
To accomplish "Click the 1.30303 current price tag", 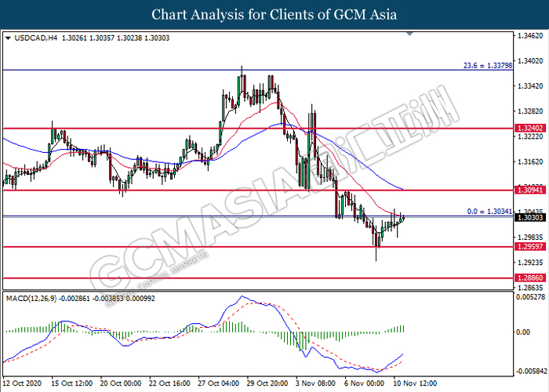I will [x=528, y=217].
